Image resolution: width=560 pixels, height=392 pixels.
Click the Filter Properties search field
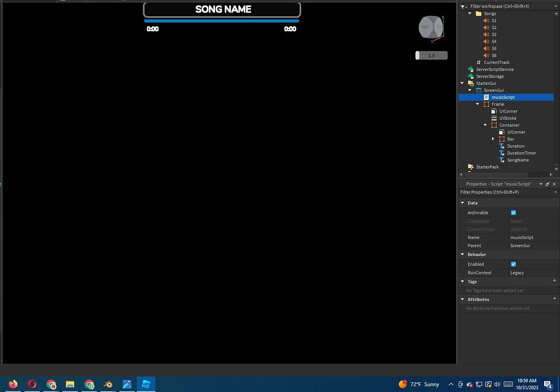[x=503, y=192]
